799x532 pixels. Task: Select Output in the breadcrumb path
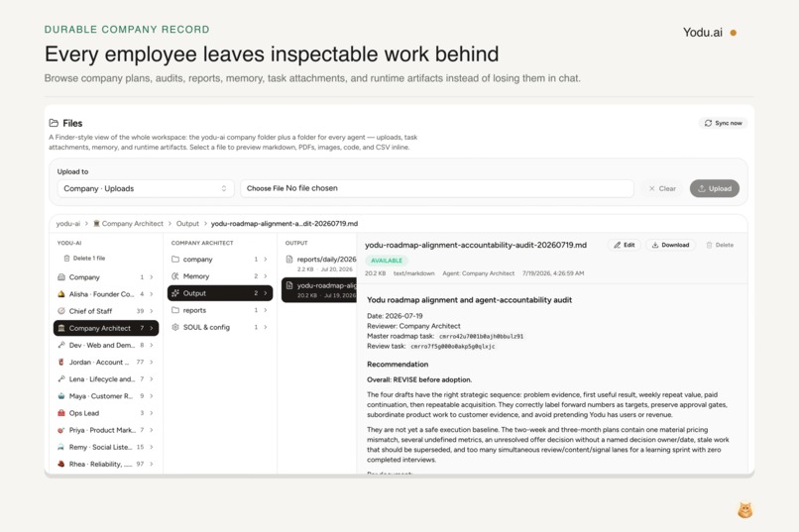coord(187,224)
